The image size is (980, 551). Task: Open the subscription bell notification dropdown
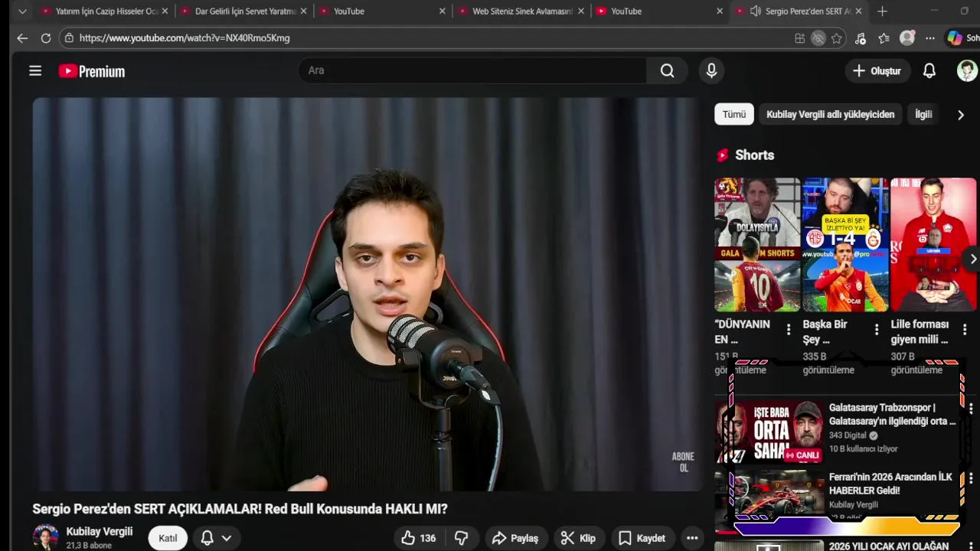pos(216,538)
